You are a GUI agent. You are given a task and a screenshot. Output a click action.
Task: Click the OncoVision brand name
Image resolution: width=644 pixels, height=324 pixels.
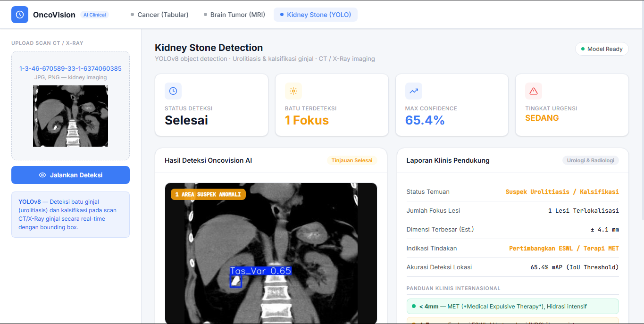[54, 15]
